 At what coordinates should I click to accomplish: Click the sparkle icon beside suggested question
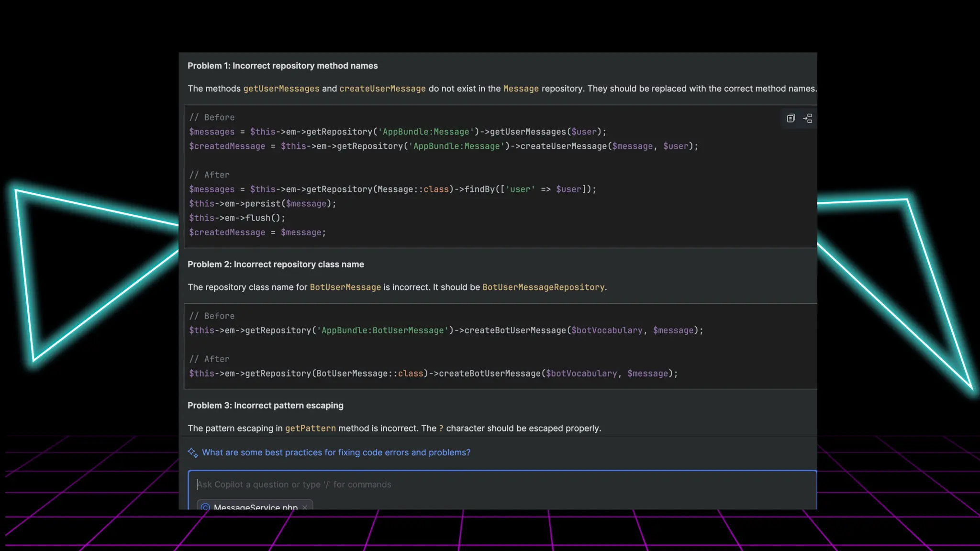193,452
